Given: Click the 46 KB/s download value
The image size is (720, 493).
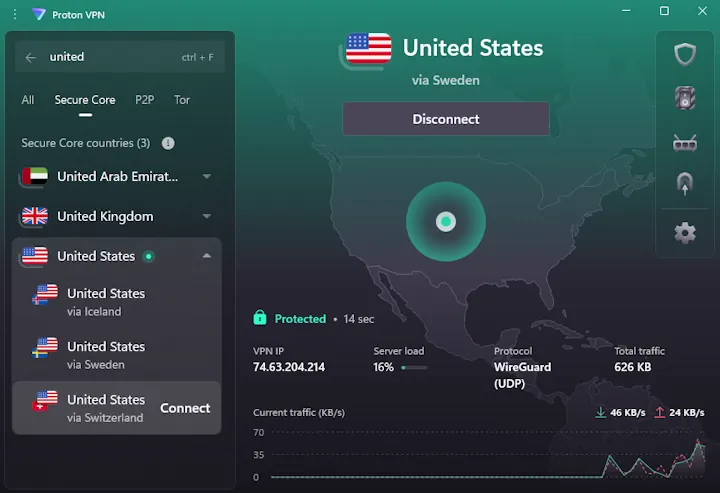Looking at the screenshot, I should (x=628, y=412).
